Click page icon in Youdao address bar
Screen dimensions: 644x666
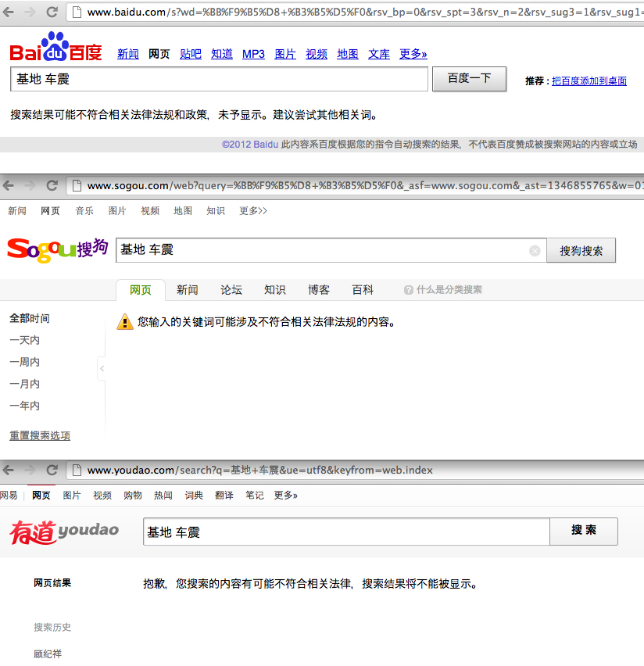(77, 470)
